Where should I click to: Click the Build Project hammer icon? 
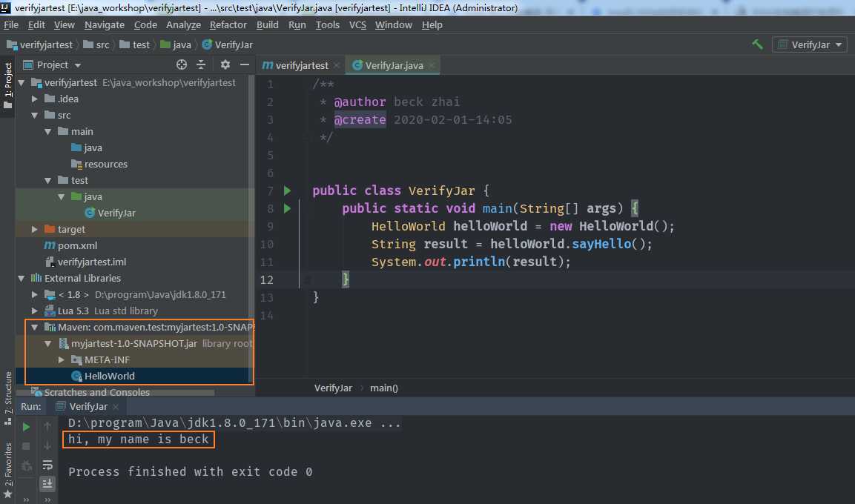(757, 44)
